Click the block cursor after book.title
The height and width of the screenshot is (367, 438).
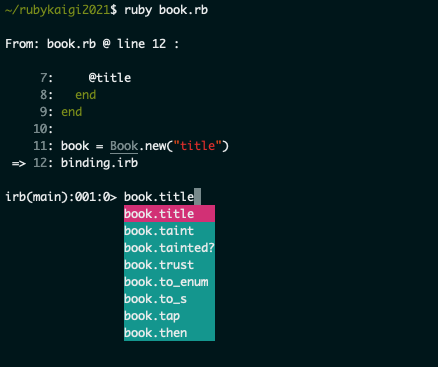(197, 197)
